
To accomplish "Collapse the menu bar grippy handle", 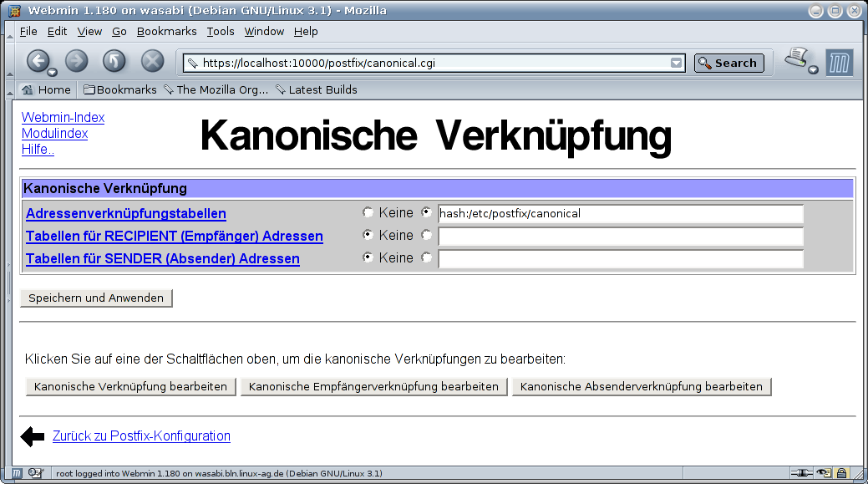I will click(x=9, y=32).
